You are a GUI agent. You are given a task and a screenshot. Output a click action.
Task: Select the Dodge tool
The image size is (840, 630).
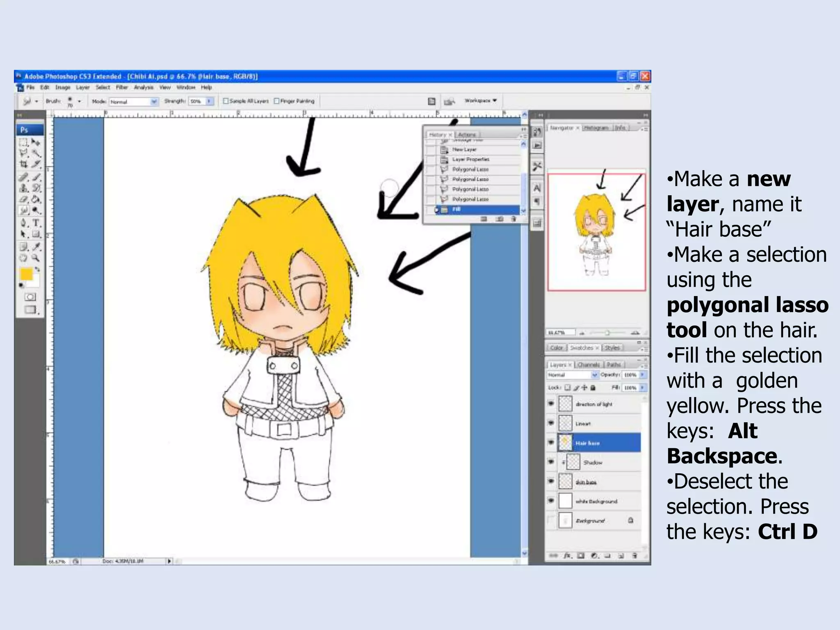click(36, 210)
